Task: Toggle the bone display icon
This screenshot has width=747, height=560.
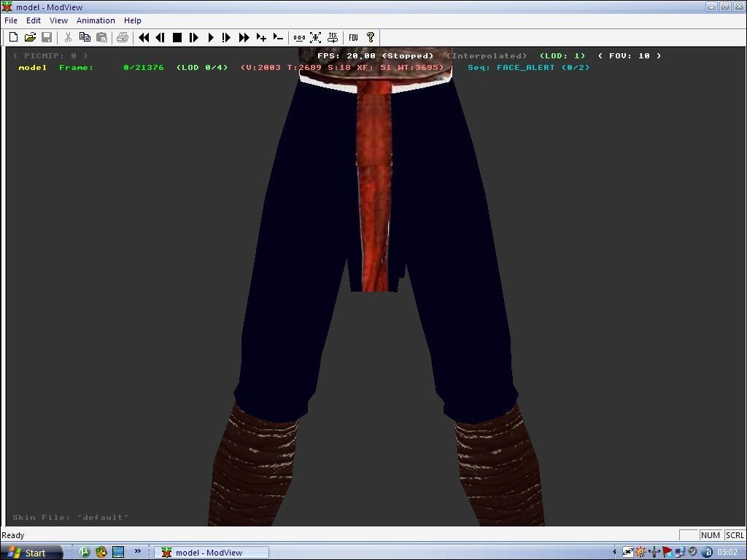Action: (x=299, y=37)
